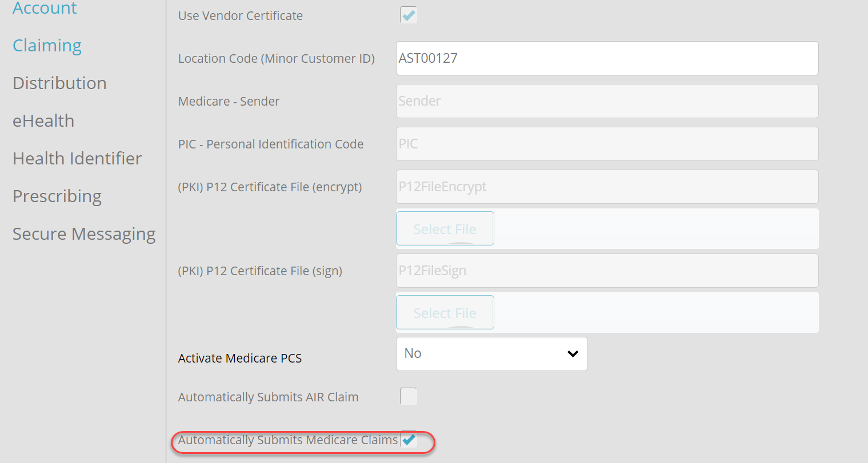
Task: Click the PIC Personal Identification Code field
Action: [607, 144]
